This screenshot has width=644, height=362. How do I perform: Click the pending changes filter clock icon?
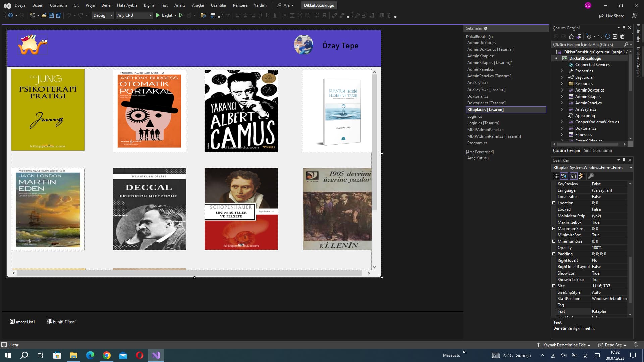tap(589, 36)
